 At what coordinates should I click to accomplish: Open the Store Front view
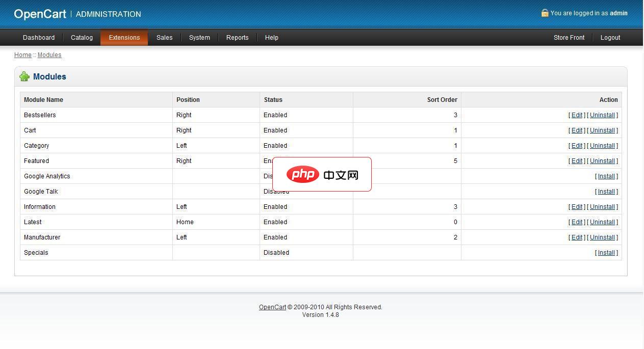tap(569, 37)
